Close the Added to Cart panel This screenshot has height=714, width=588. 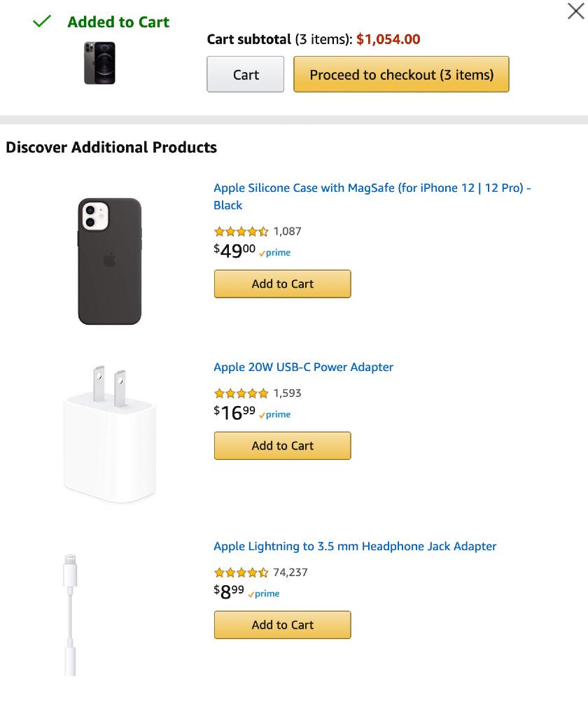tap(575, 11)
